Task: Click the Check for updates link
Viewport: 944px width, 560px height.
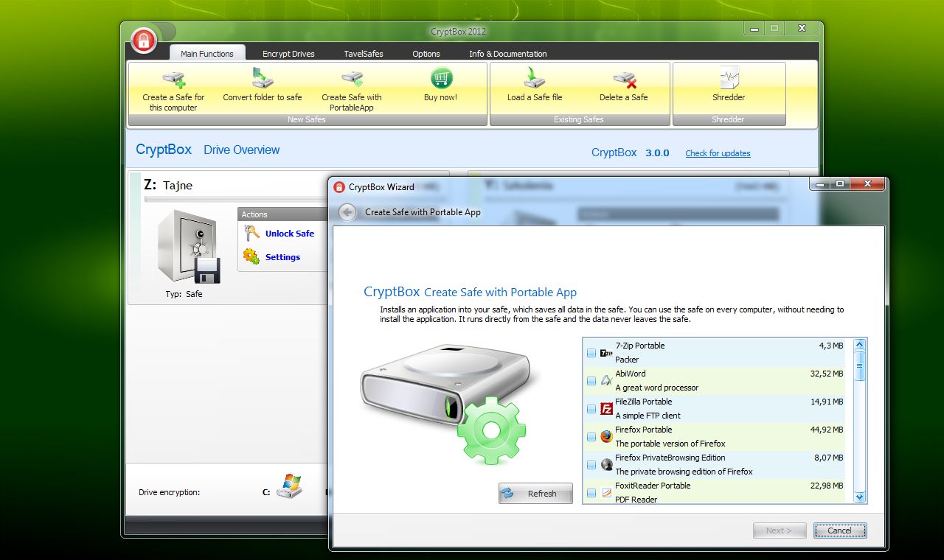Action: tap(718, 153)
